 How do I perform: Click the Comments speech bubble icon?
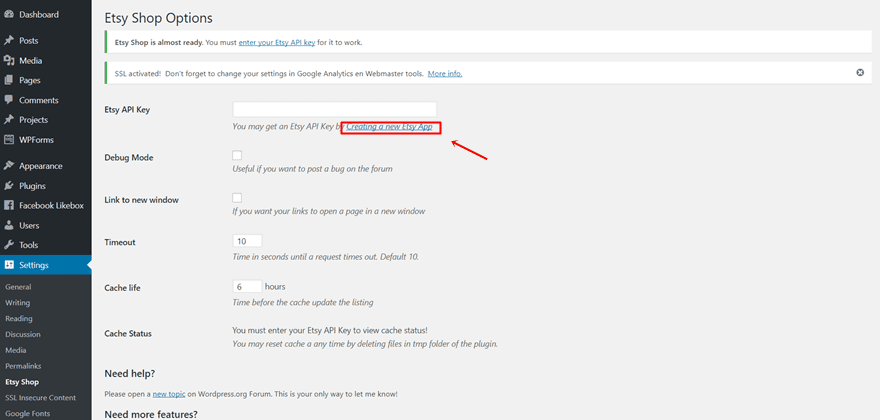pos(8,100)
